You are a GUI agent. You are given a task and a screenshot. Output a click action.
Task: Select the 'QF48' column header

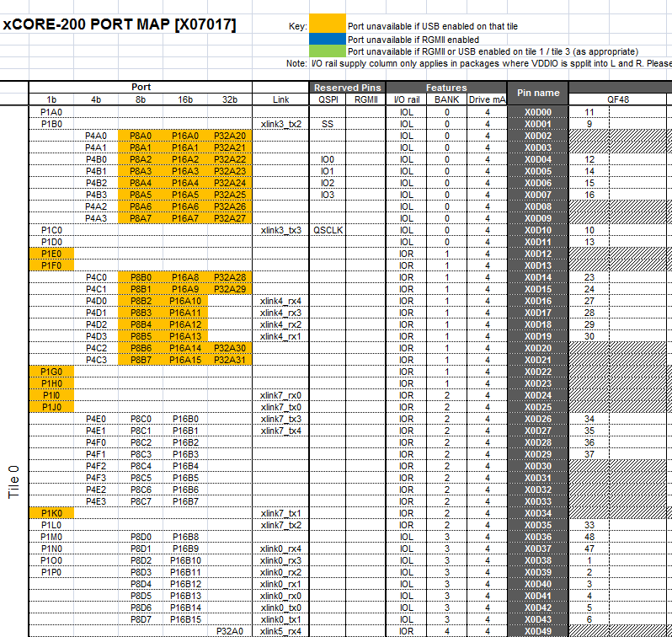tap(617, 99)
